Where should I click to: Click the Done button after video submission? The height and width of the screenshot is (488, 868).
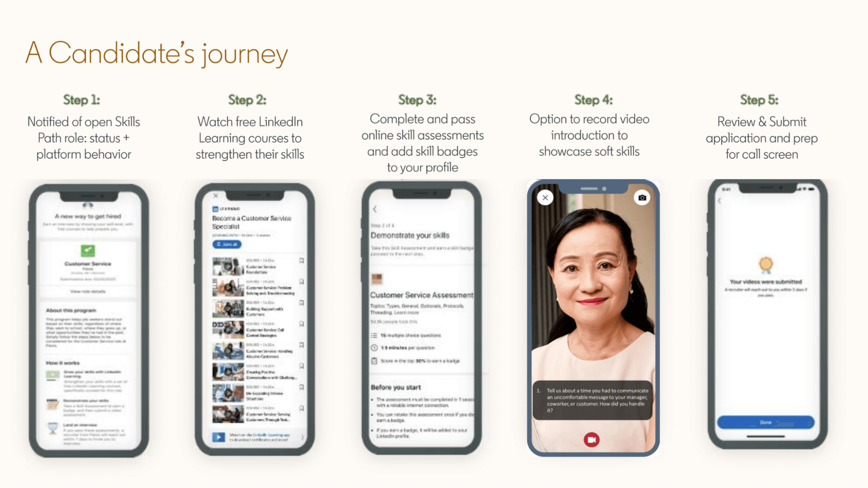pos(767,423)
